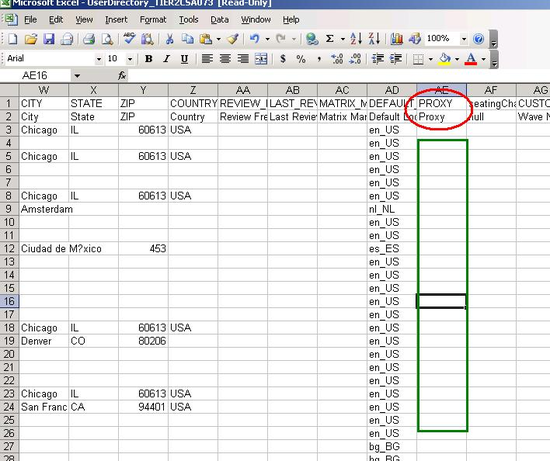
Task: Open the Research tool icon
Action: coord(147,39)
